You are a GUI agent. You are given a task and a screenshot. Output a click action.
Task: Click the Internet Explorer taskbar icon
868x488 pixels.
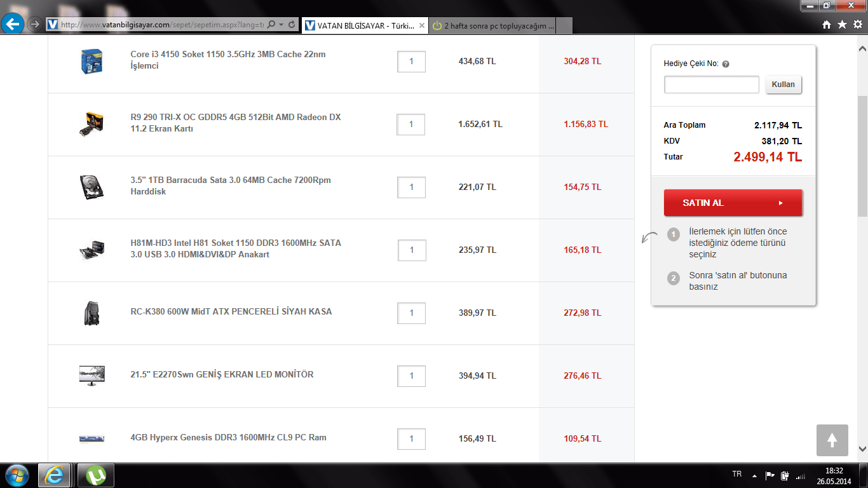(54, 475)
